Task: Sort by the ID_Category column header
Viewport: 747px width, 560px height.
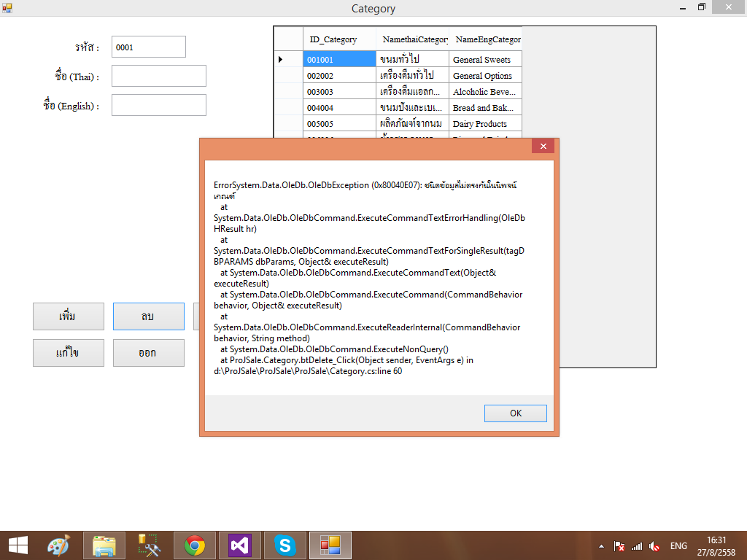Action: (339, 39)
